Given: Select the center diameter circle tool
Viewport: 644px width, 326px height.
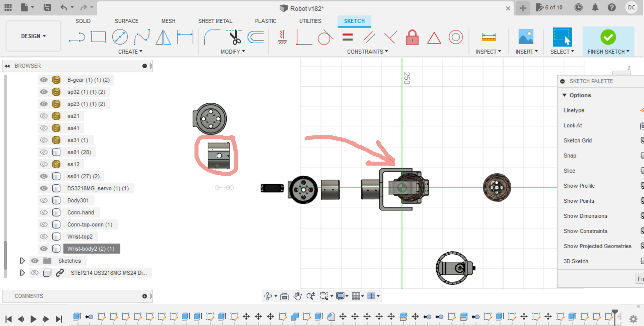Looking at the screenshot, I should (x=120, y=37).
